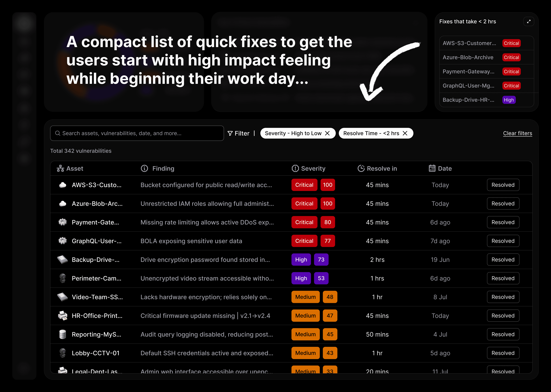
Task: Focus the search assets and vulnerabilities field
Action: [x=137, y=133]
